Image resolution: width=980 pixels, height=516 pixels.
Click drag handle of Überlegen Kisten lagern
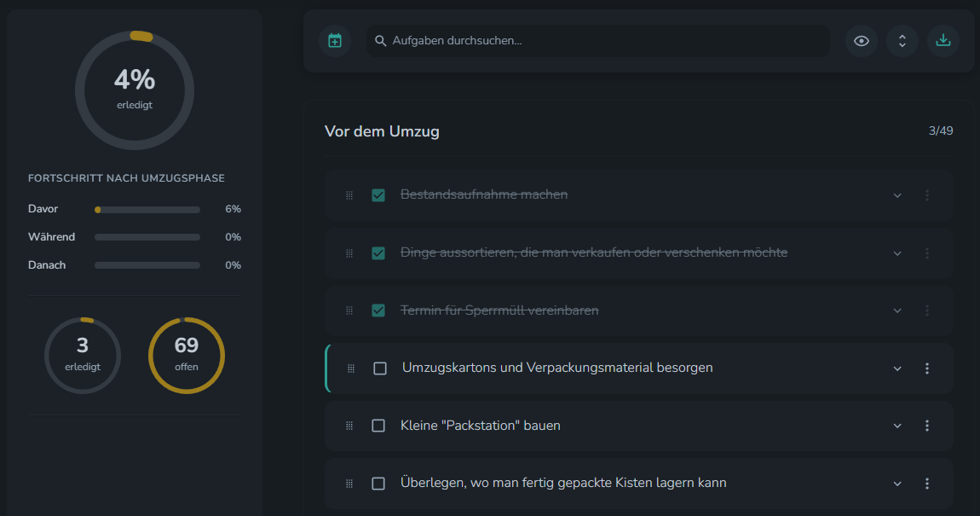349,484
